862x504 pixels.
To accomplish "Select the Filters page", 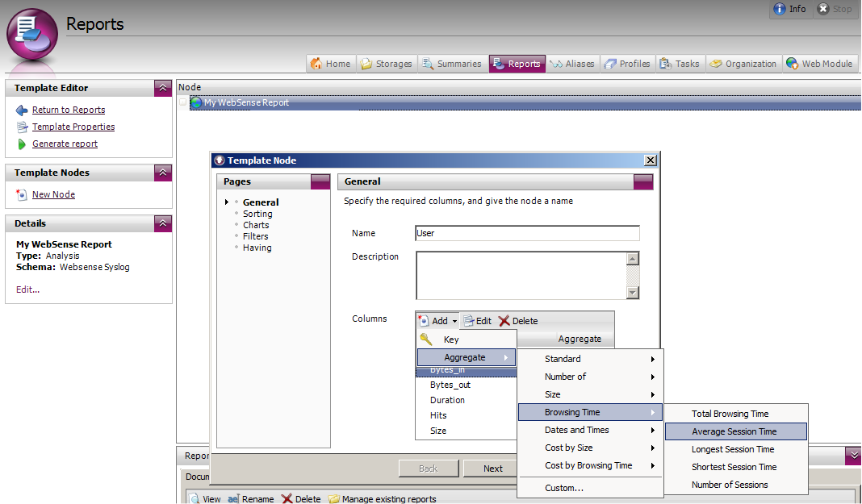I will click(256, 236).
